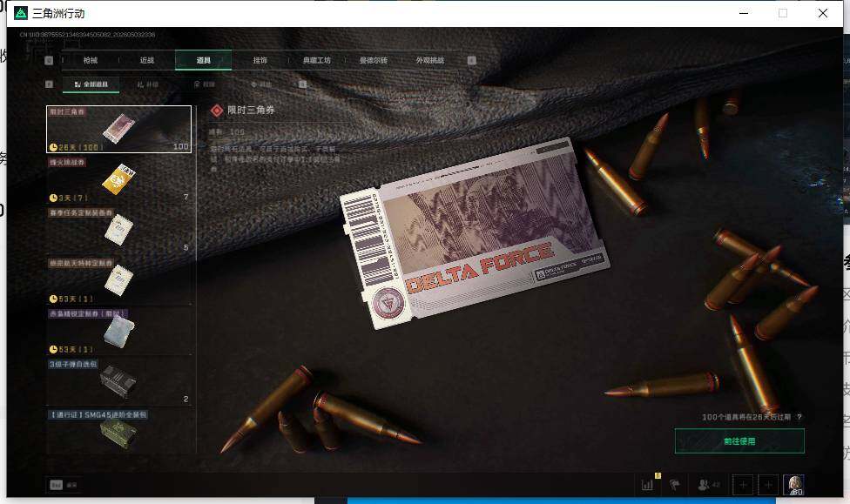The height and width of the screenshot is (504, 850).
Task: Select the 赛季任务定制装备券 item
Action: 118,230
